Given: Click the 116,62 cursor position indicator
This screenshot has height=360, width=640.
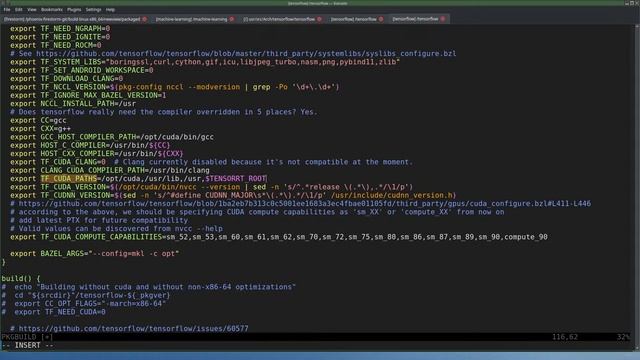Looking at the screenshot, I should [x=565, y=337].
